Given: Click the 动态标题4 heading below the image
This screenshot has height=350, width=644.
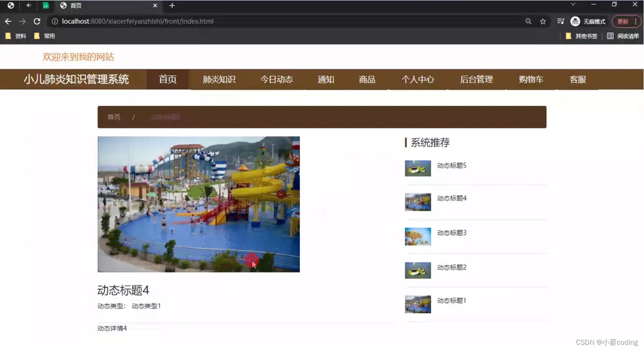Looking at the screenshot, I should pos(123,290).
